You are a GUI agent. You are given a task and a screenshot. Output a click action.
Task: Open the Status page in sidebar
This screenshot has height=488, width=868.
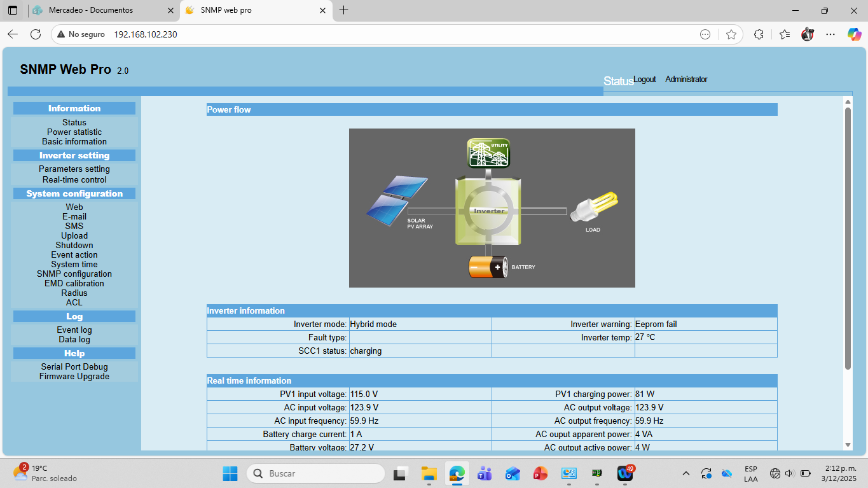pyautogui.click(x=74, y=122)
